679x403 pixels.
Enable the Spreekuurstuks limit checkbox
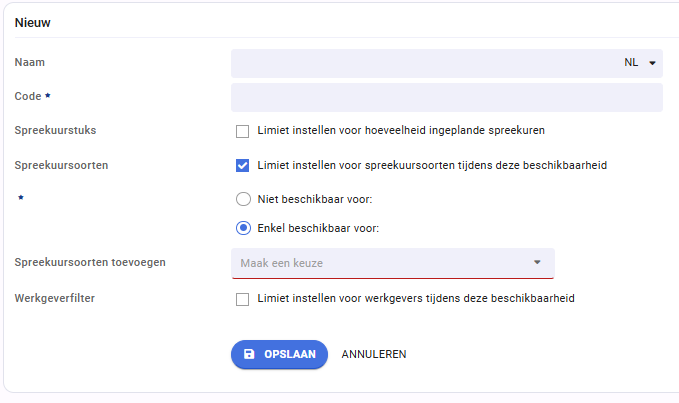[242, 131]
